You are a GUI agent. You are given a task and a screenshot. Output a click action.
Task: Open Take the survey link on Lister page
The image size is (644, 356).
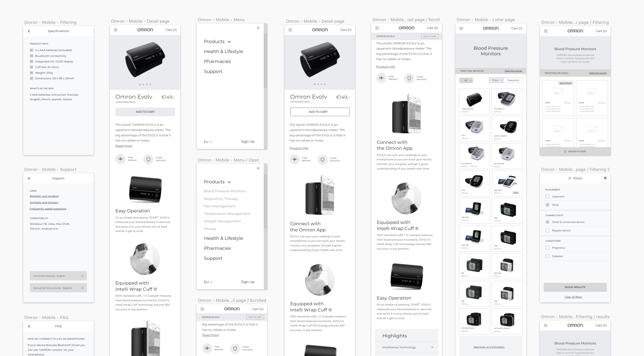513,71
